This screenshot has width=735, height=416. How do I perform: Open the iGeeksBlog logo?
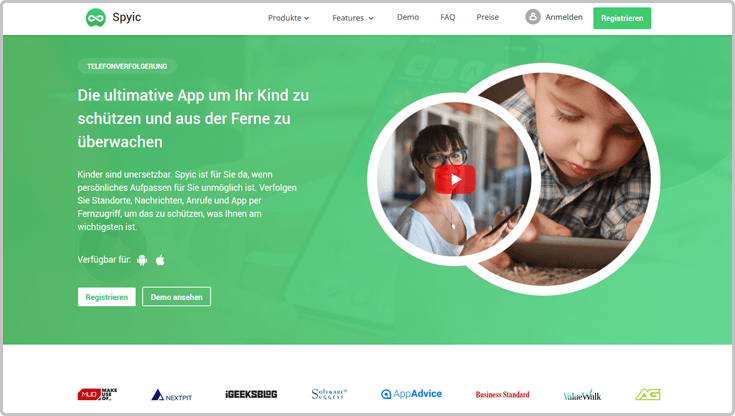coord(251,394)
